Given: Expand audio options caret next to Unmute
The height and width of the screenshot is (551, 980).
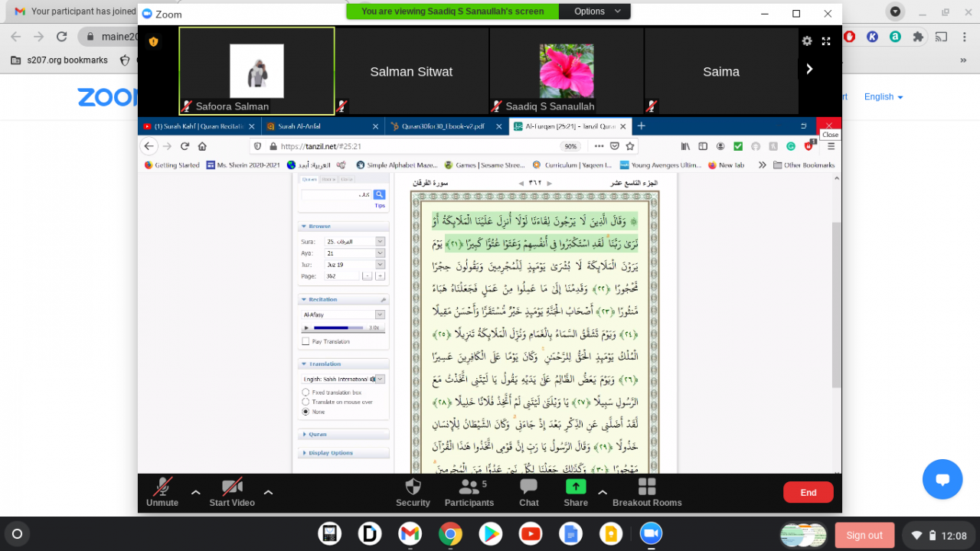Looking at the screenshot, I should [x=195, y=493].
